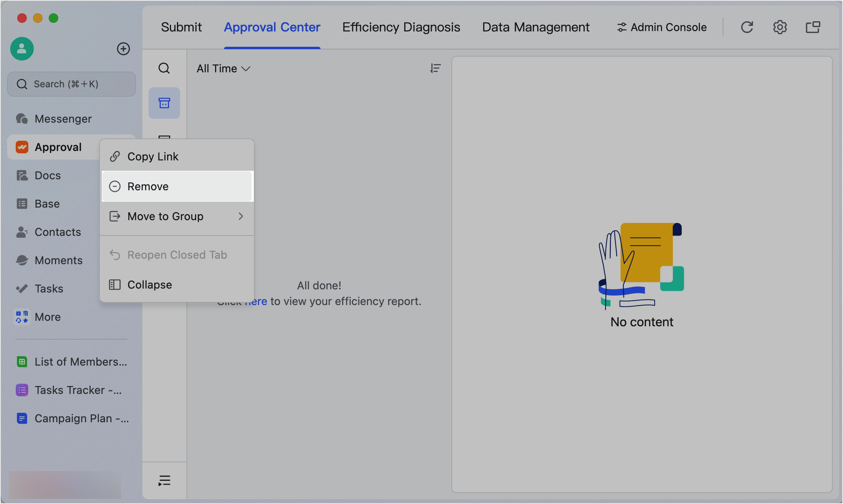
Task: Click the 'here' efficiency report link
Action: 258,302
